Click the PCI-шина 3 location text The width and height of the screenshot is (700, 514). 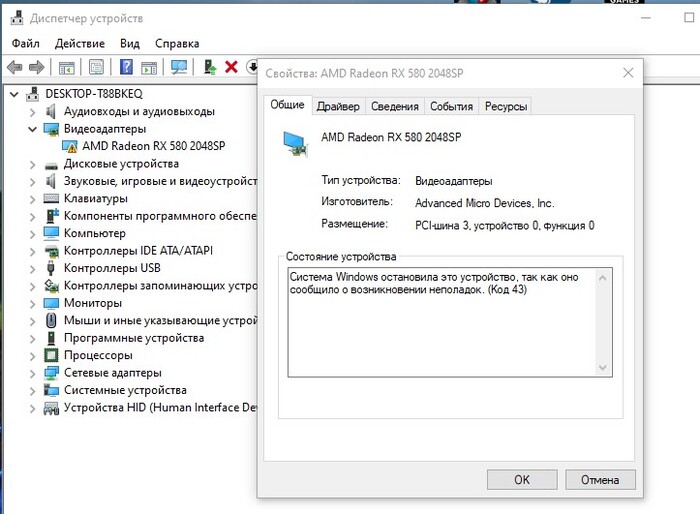pos(504,226)
